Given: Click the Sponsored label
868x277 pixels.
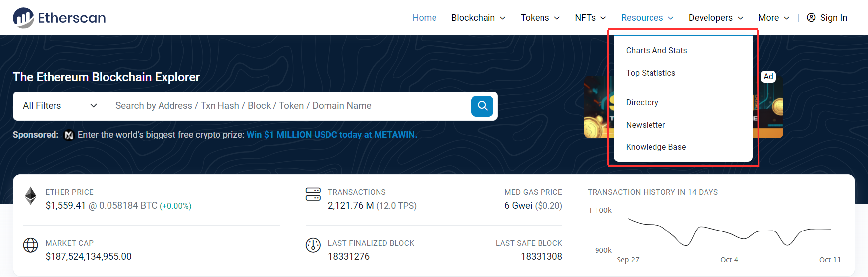Looking at the screenshot, I should (x=36, y=135).
